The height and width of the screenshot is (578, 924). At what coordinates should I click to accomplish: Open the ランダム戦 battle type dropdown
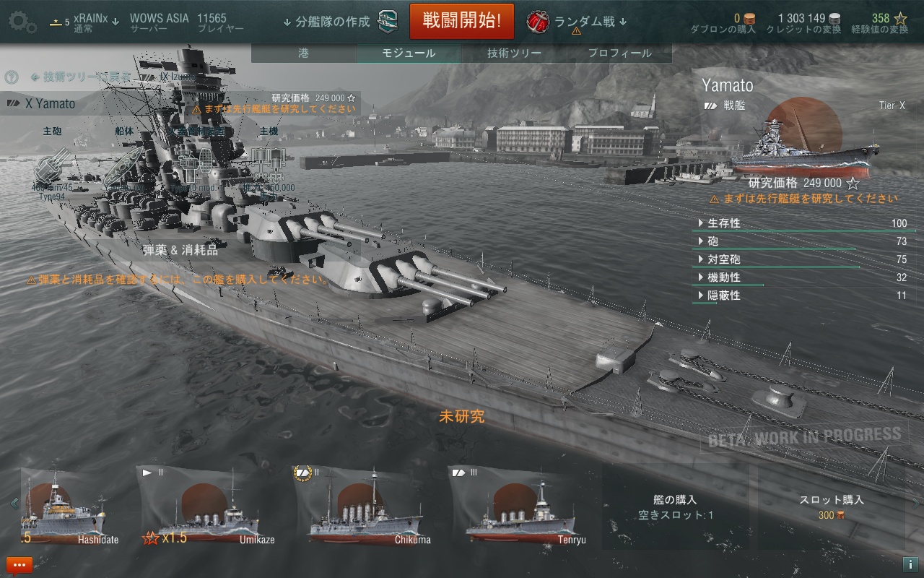pyautogui.click(x=590, y=22)
